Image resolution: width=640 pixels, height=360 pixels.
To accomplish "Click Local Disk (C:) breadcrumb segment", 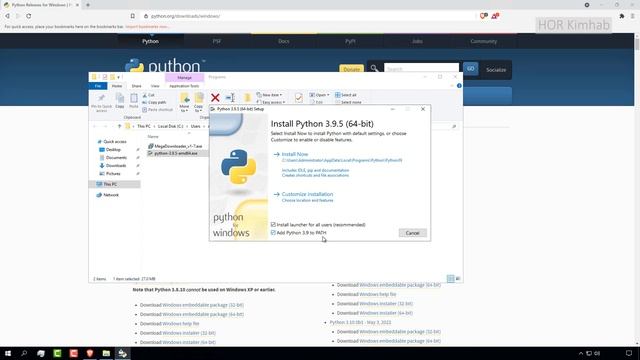I will [x=171, y=127].
